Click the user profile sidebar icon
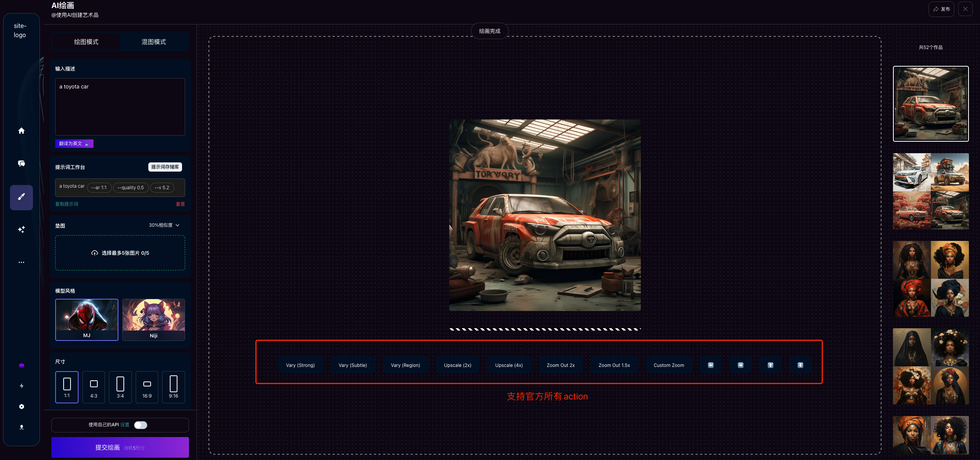The width and height of the screenshot is (980, 460). click(21, 427)
